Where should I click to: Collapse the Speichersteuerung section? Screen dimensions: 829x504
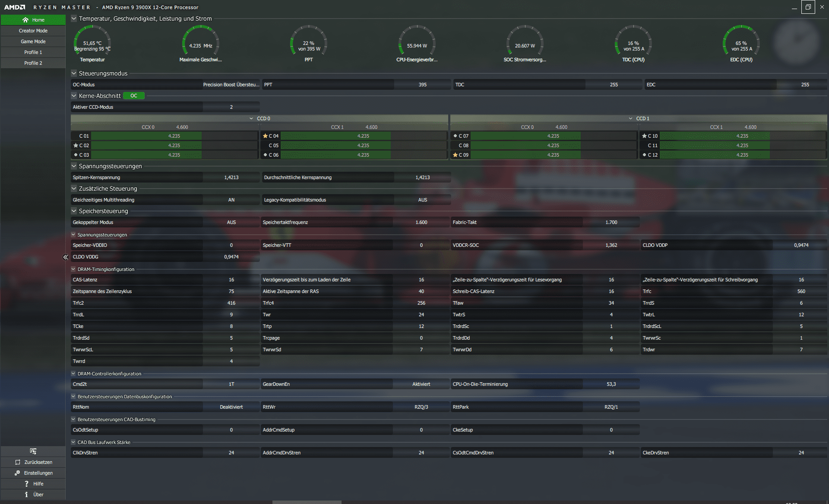coord(74,211)
